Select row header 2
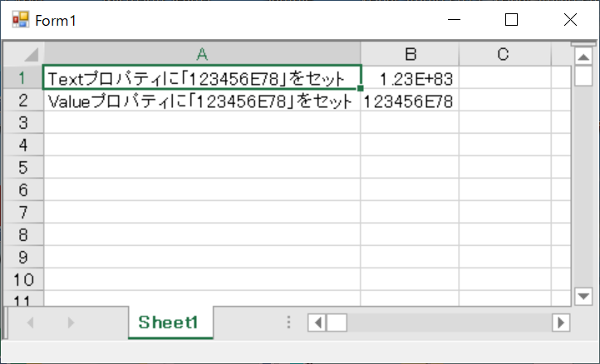 point(23,101)
